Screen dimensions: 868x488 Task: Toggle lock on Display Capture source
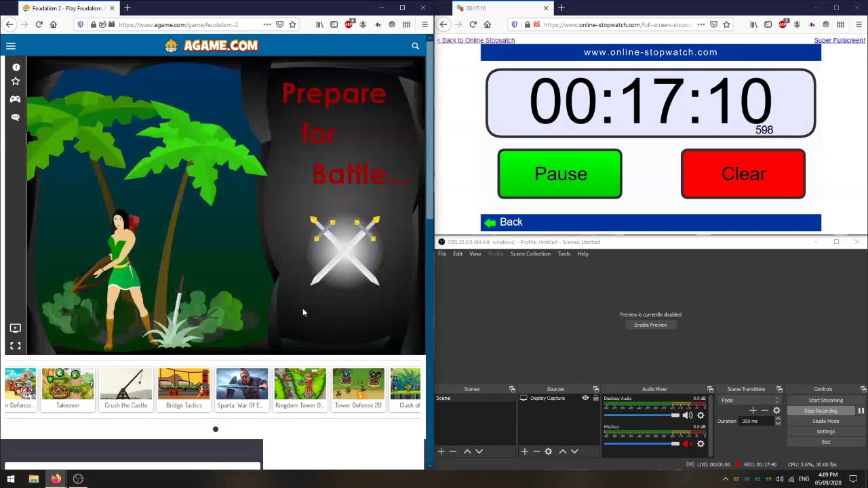pos(596,399)
